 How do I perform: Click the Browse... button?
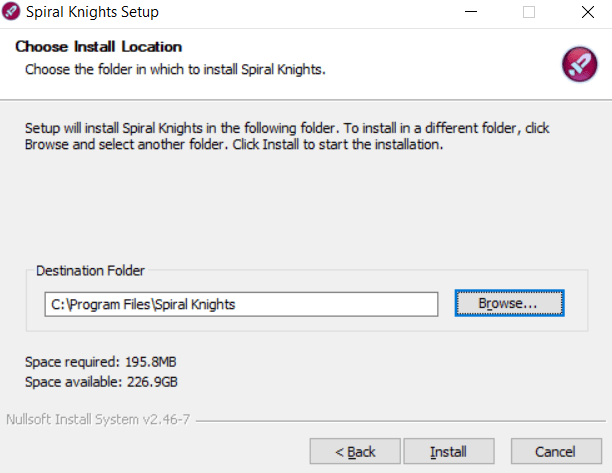(509, 303)
